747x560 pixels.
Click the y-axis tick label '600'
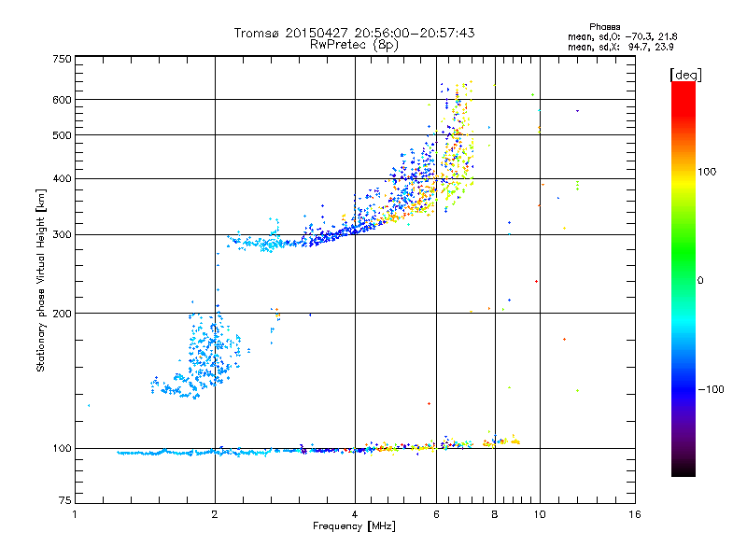tap(62, 100)
